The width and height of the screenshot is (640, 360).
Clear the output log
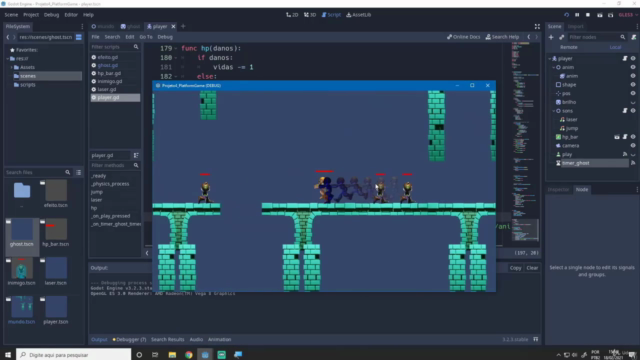point(532,268)
